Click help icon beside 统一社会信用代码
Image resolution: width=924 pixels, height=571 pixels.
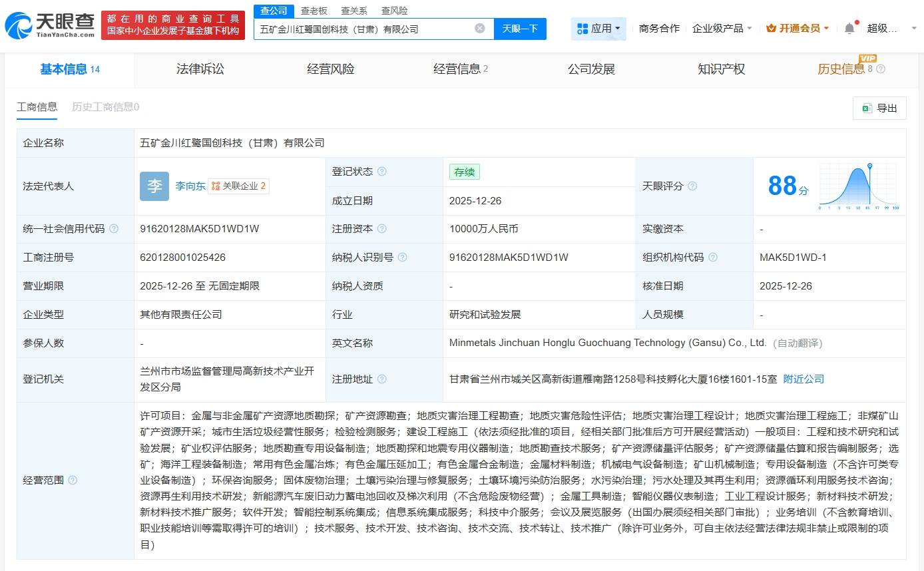click(x=114, y=229)
